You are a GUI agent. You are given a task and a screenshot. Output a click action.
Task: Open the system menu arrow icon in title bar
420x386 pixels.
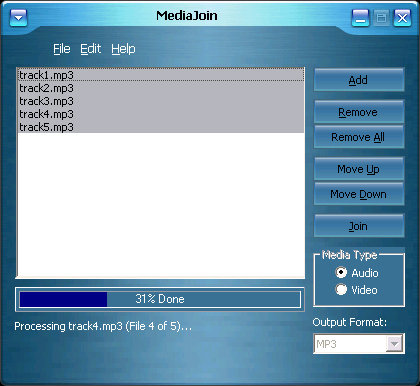click(x=19, y=17)
